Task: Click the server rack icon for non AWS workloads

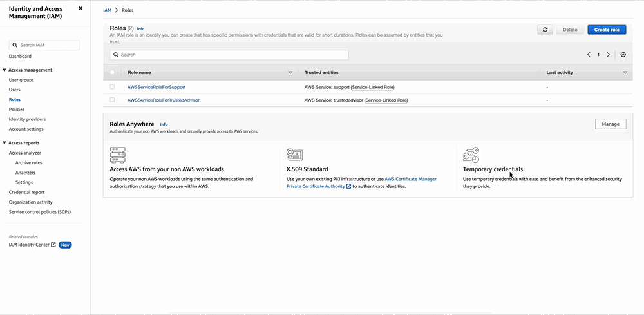Action: 117,155
